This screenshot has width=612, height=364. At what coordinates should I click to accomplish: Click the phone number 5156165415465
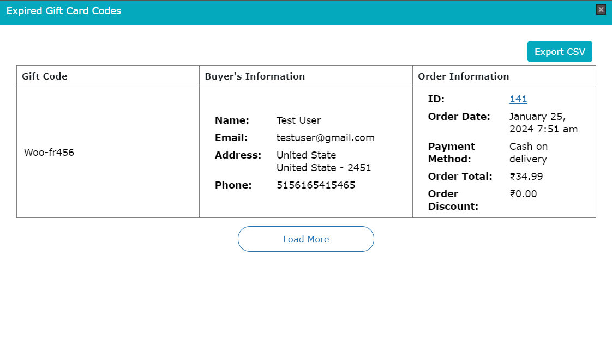pos(316,185)
